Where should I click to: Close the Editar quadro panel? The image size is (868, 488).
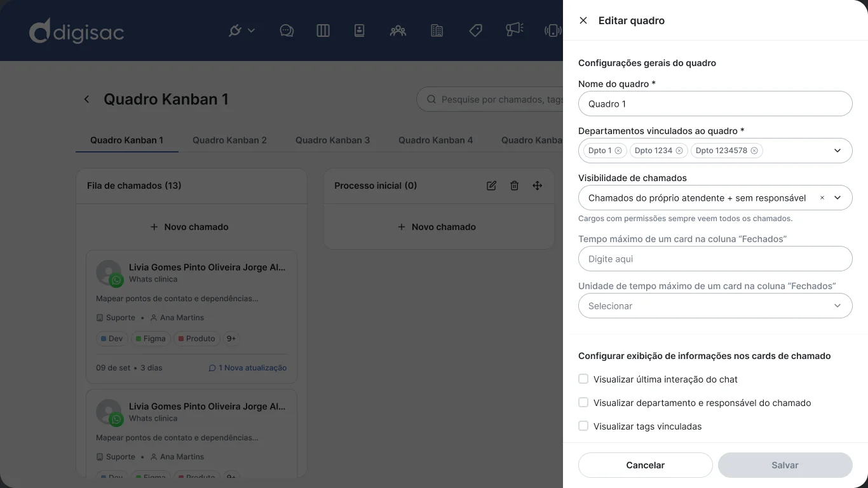[583, 20]
